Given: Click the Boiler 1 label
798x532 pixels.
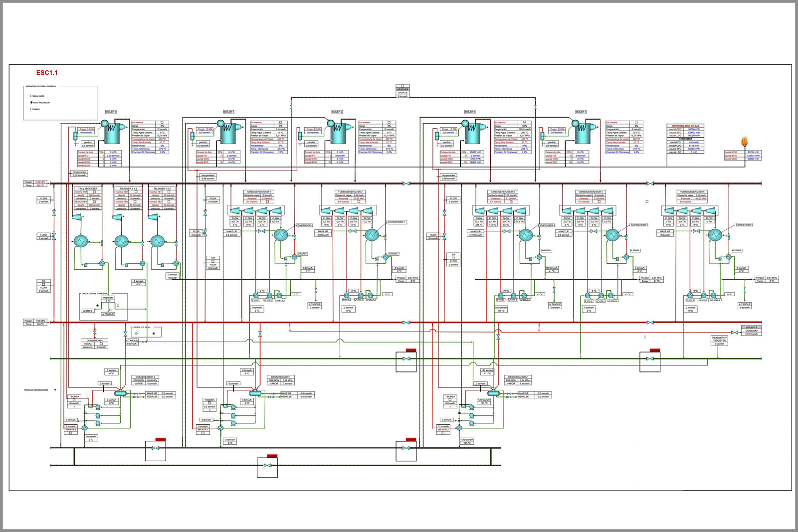Looking at the screenshot, I should click(228, 112).
